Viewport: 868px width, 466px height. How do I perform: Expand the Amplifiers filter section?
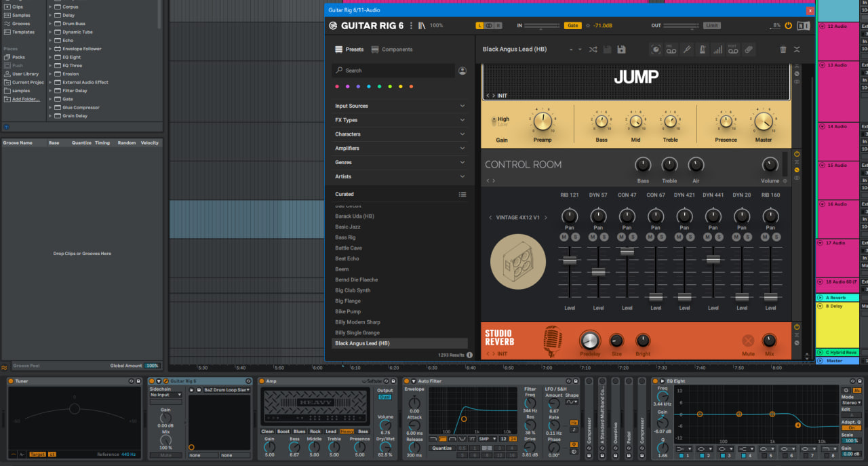tap(400, 149)
